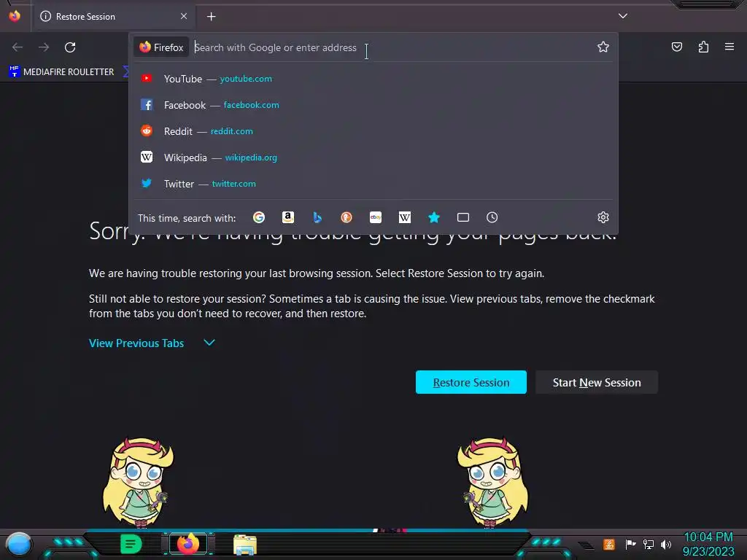This screenshot has width=747, height=560.
Task: Search this time with Wikipedia icon
Action: coord(404,217)
